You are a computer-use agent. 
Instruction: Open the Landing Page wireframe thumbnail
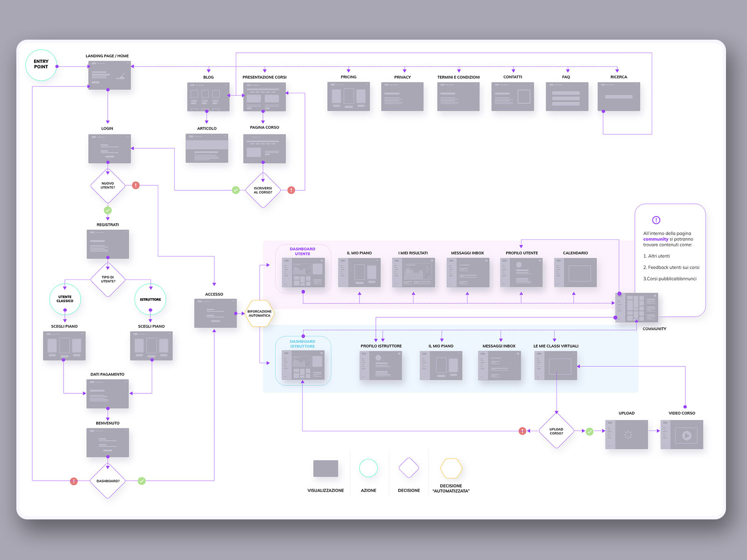tap(110, 75)
